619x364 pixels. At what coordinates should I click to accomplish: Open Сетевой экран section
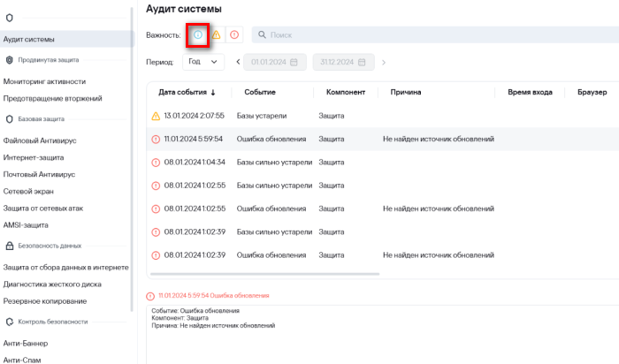click(28, 192)
